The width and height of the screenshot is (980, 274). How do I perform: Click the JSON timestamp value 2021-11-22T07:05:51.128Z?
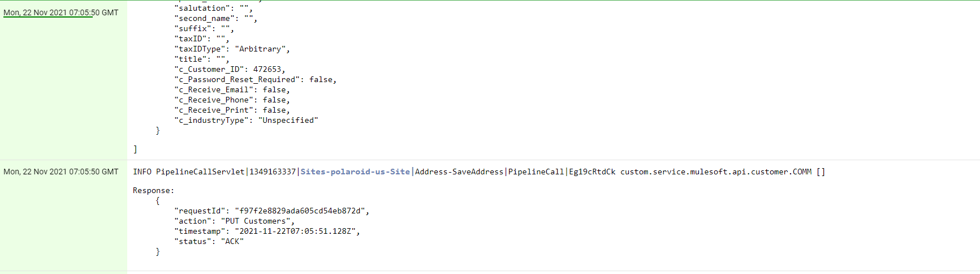[x=297, y=231]
